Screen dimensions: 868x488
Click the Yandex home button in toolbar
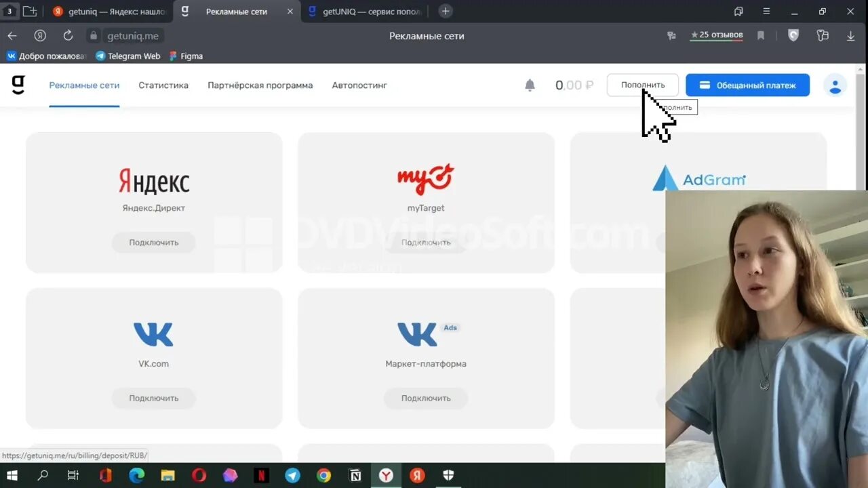(x=40, y=36)
